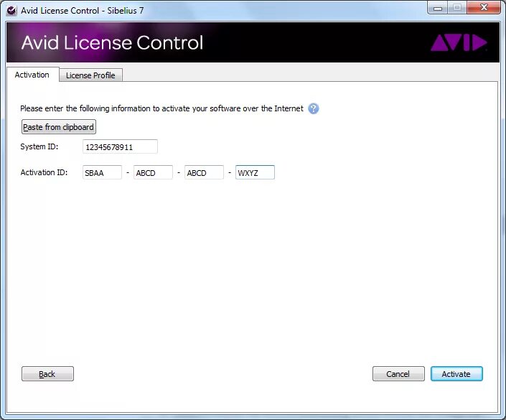Open the help question mark icon
Viewport: 506px width, 420px height.
[314, 109]
